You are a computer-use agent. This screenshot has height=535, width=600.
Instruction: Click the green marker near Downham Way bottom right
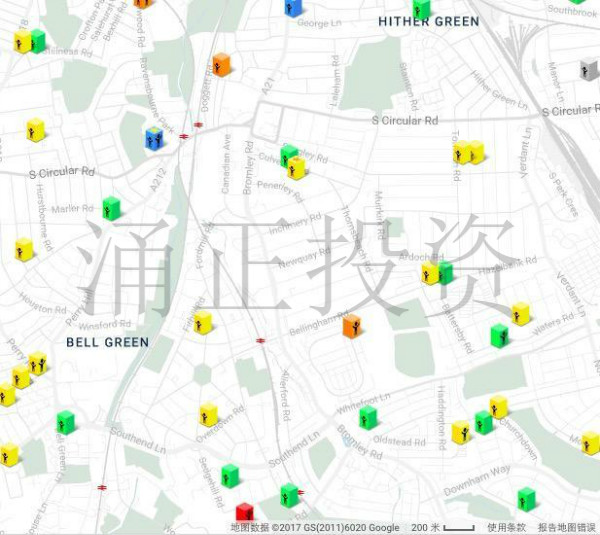[527, 499]
